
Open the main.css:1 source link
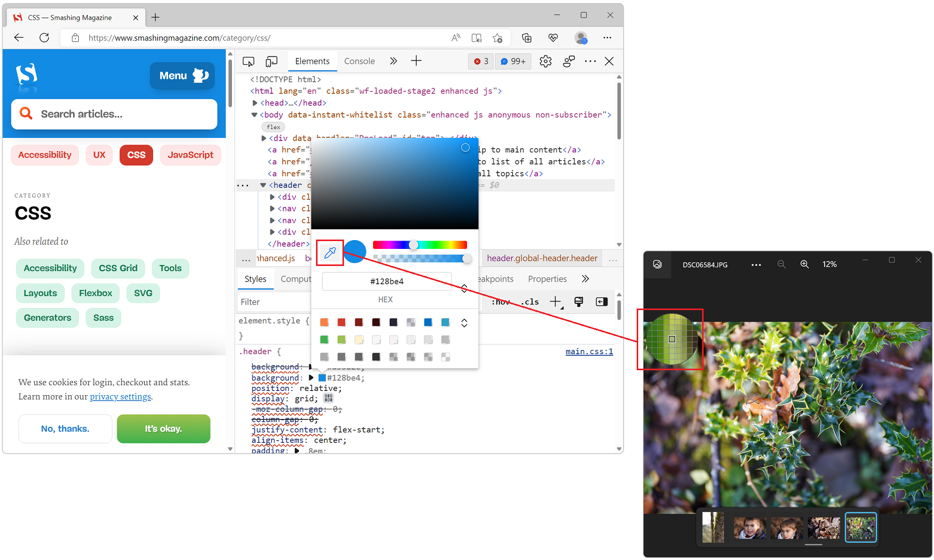coord(589,351)
